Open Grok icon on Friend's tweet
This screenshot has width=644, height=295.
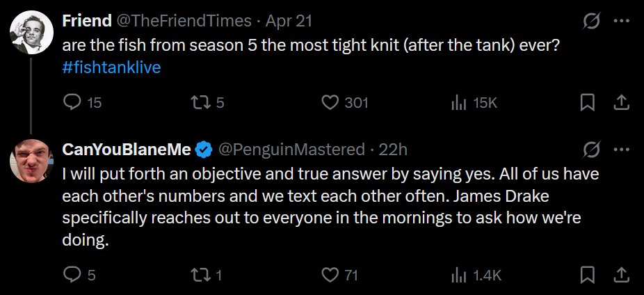(592, 21)
